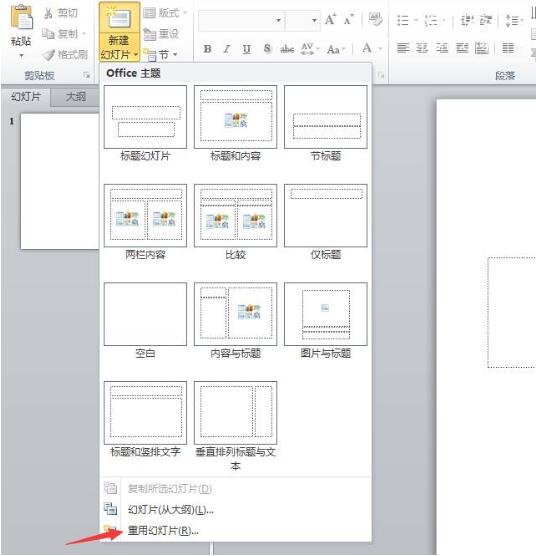Click the Format Painter brush icon
The width and height of the screenshot is (536, 556).
tap(49, 55)
